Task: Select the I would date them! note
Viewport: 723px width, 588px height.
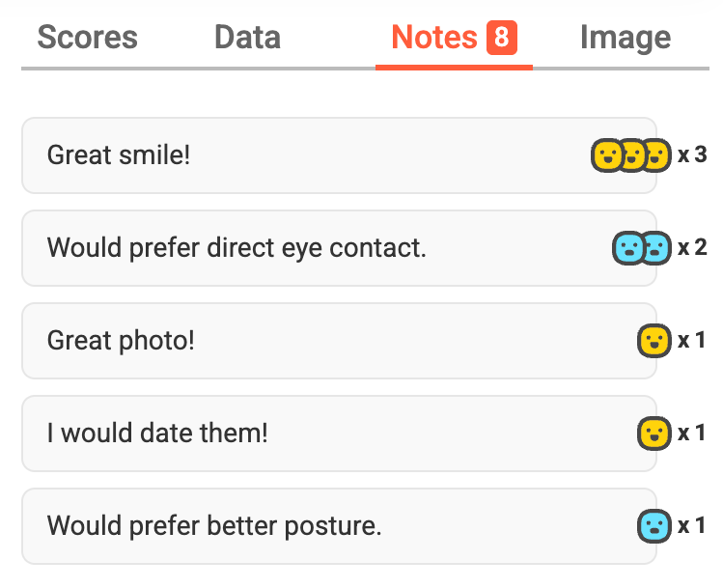Action: [x=340, y=434]
